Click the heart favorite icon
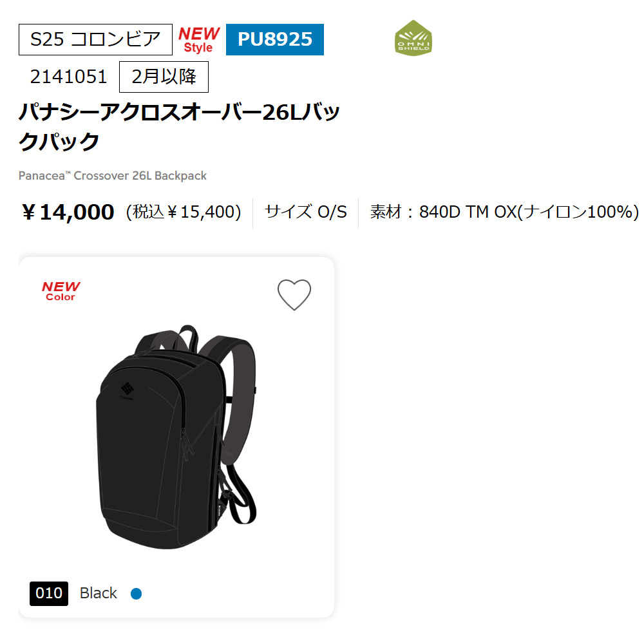 click(x=294, y=294)
